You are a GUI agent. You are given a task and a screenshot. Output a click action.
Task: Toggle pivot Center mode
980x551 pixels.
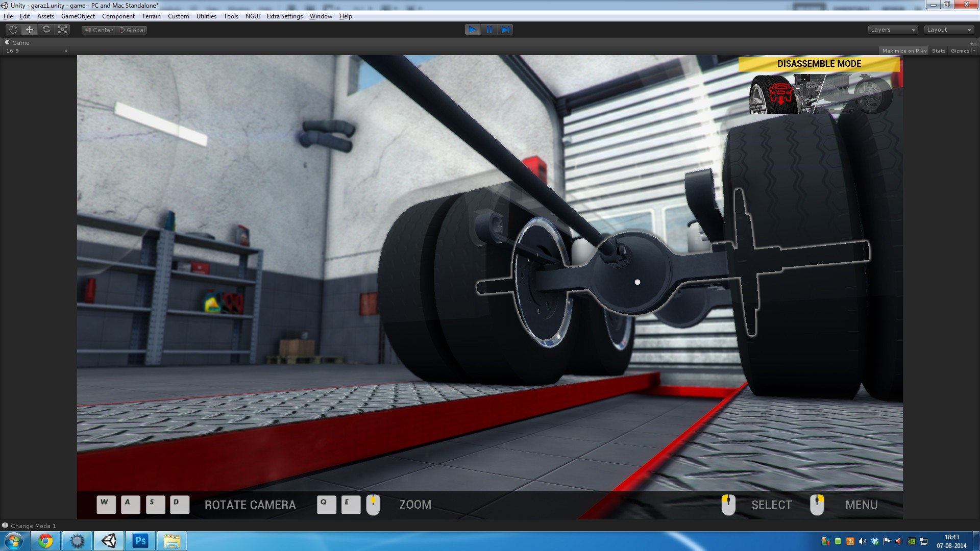99,30
